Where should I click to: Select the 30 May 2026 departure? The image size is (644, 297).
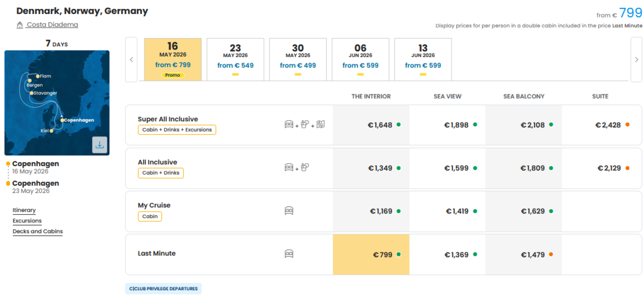[298, 59]
